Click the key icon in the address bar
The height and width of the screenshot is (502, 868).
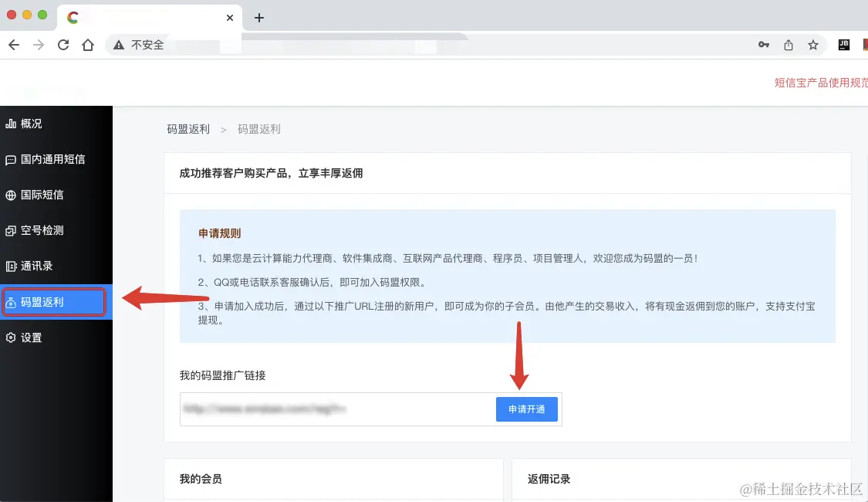[764, 45]
